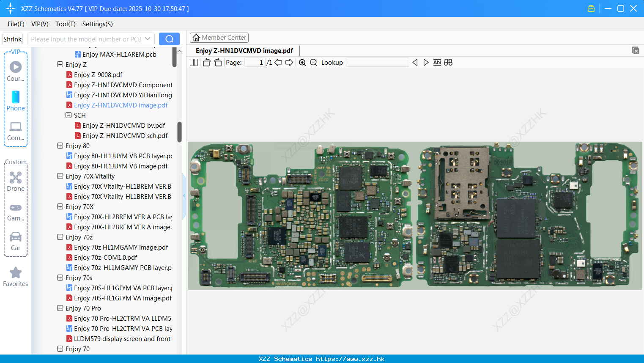Collapse the Enjoy 70z node
The image size is (644, 363).
(60, 237)
